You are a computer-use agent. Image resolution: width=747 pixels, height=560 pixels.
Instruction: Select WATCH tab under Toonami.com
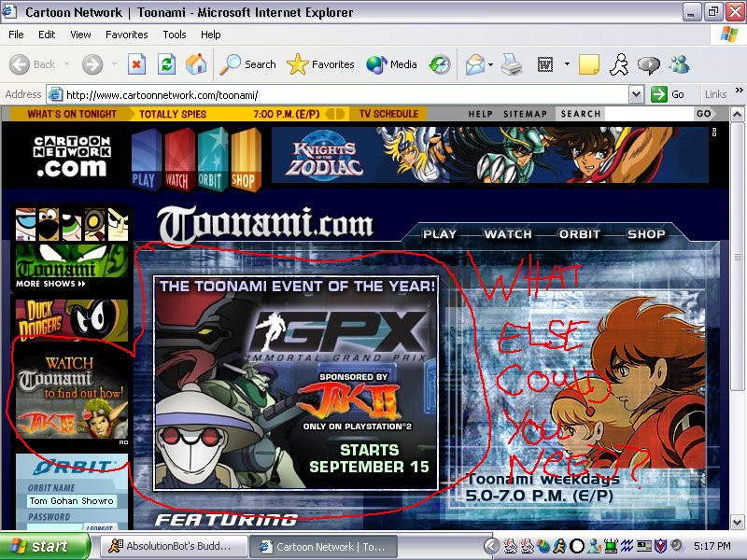tap(507, 234)
